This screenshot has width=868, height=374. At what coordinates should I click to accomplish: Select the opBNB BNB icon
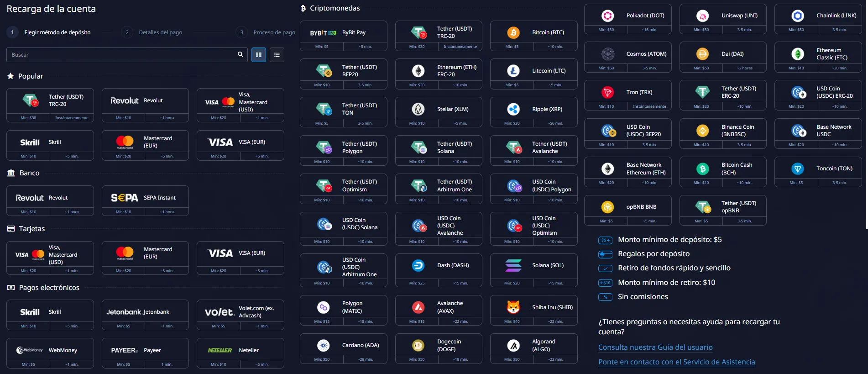[607, 207]
